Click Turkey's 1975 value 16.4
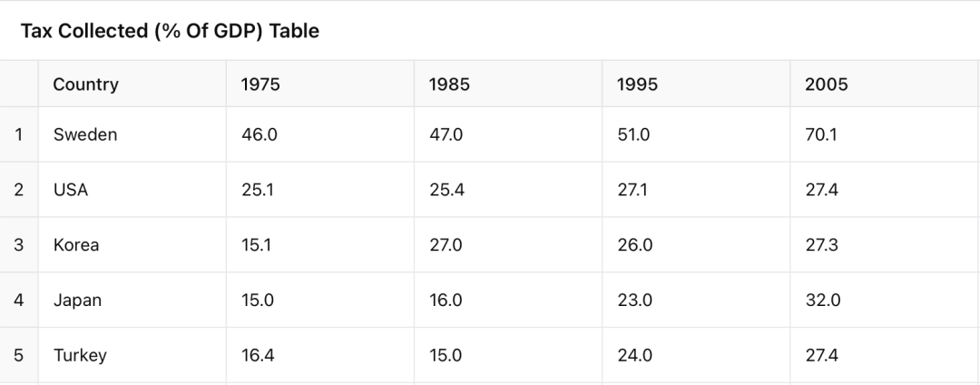 click(258, 356)
